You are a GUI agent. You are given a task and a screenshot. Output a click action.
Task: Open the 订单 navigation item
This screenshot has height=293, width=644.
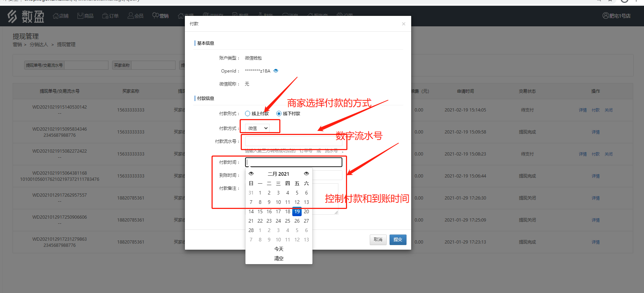click(x=110, y=16)
